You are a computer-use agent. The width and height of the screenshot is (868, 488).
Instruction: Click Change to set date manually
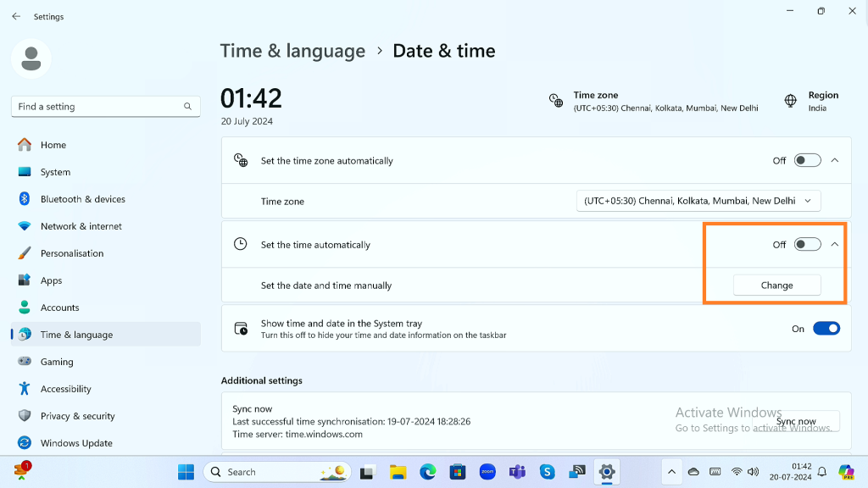[x=776, y=286]
